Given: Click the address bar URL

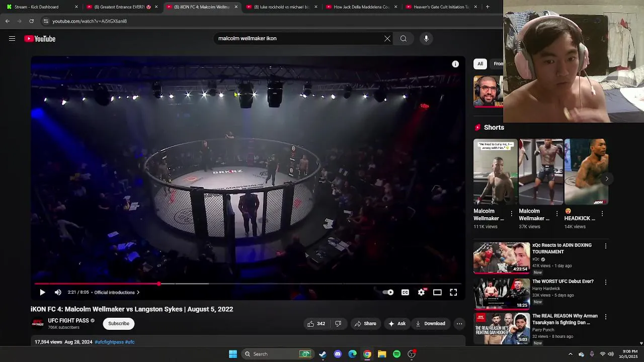Looking at the screenshot, I should (90, 21).
